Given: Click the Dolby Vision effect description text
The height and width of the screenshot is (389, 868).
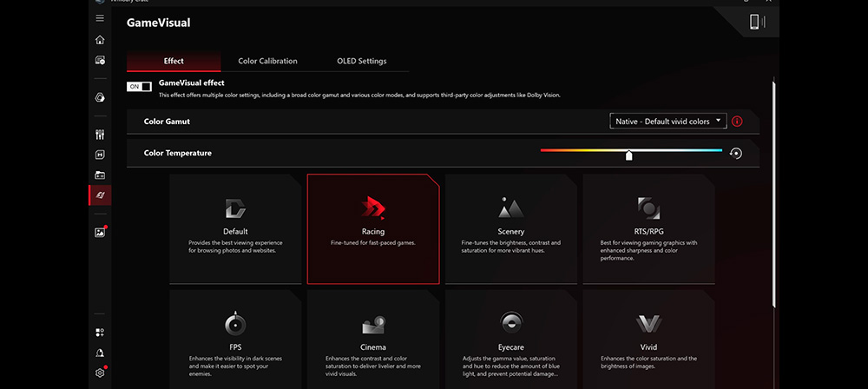Looking at the screenshot, I should pos(360,96).
